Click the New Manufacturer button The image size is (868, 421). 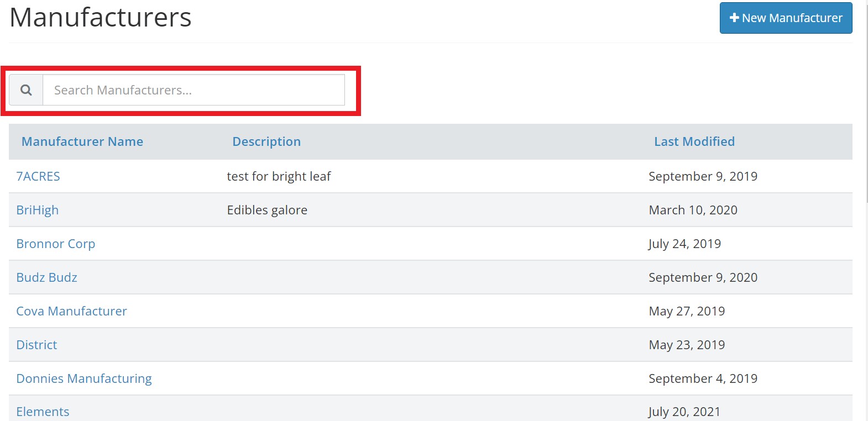coord(786,18)
